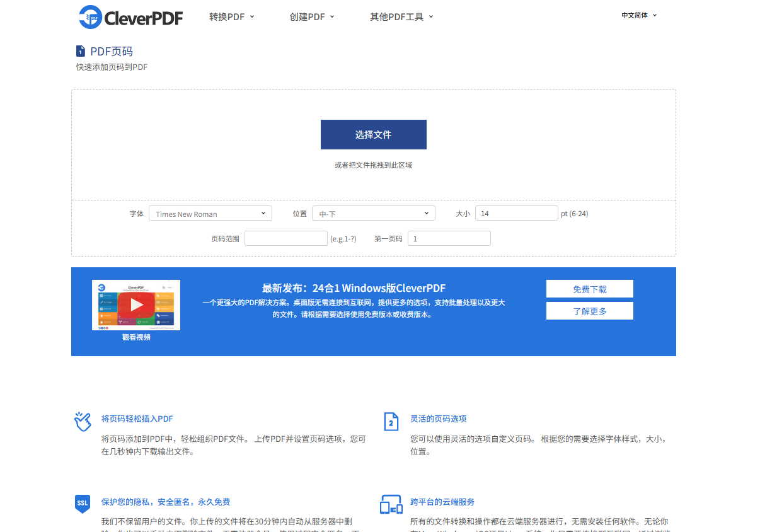760x532 pixels.
Task: Open the 中文简体 language dropdown
Action: click(639, 15)
